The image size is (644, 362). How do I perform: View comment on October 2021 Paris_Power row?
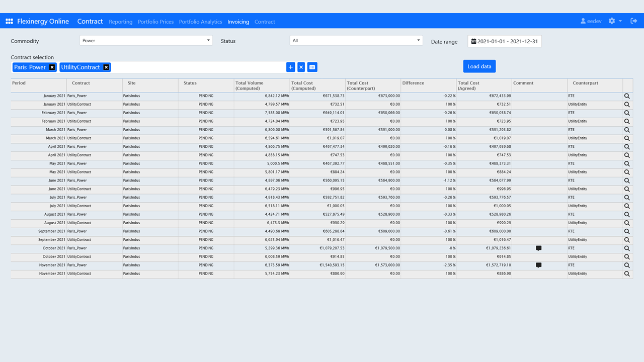539,248
